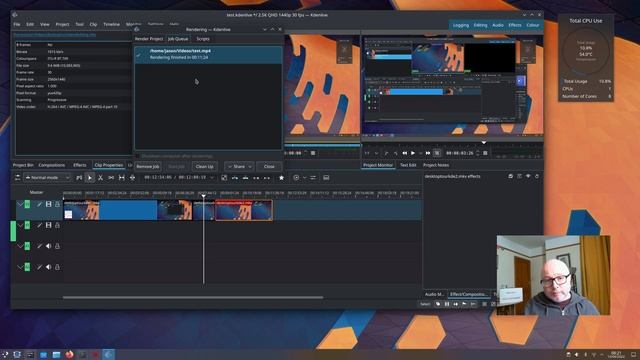Screen dimensions: 640x360
Task: Click the favorite effects star icon
Action: tap(281, 178)
